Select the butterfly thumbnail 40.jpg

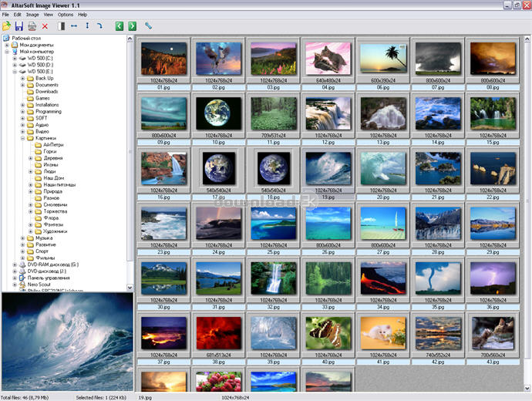coord(328,333)
